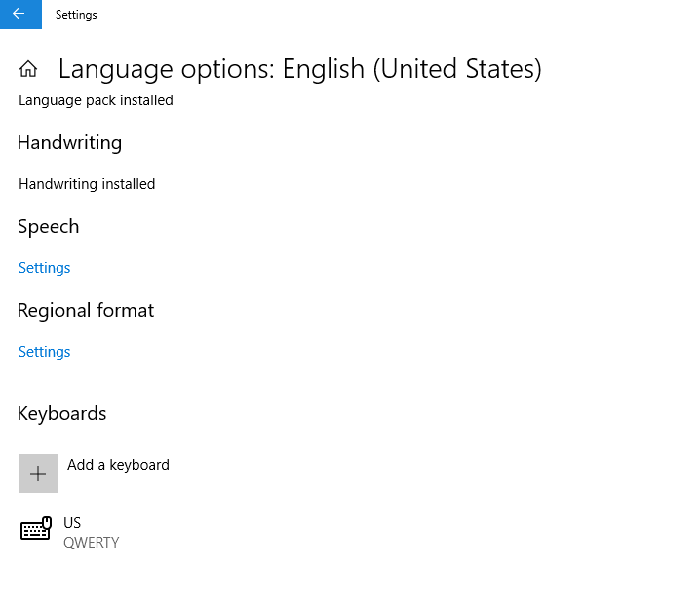Select the US keyboard name
Viewport: 700px width, 612px height.
coord(72,523)
